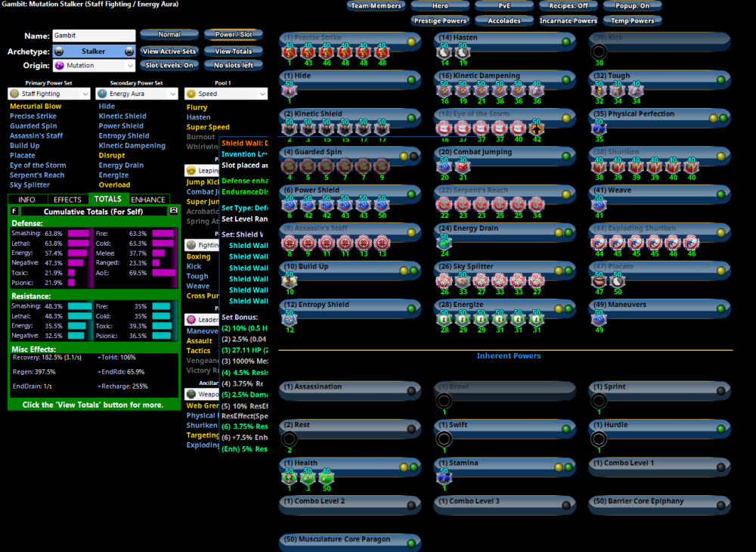Click the View Active Sets button
This screenshot has height=552, width=756.
[x=169, y=51]
